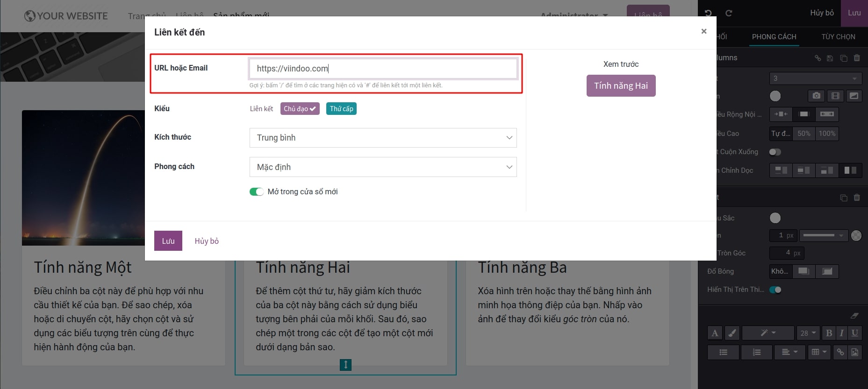
Task: Toggle italic formatting
Action: click(842, 333)
